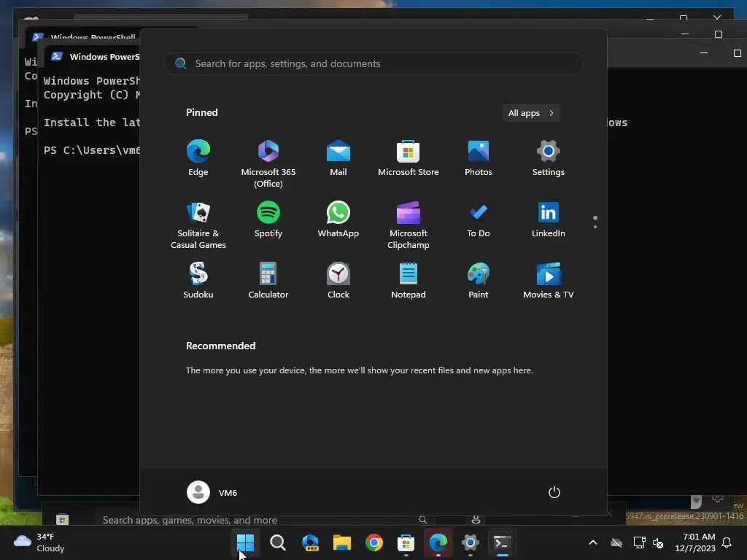This screenshot has height=560, width=747.
Task: Open Microsoft Store taskbar icon
Action: (x=406, y=542)
